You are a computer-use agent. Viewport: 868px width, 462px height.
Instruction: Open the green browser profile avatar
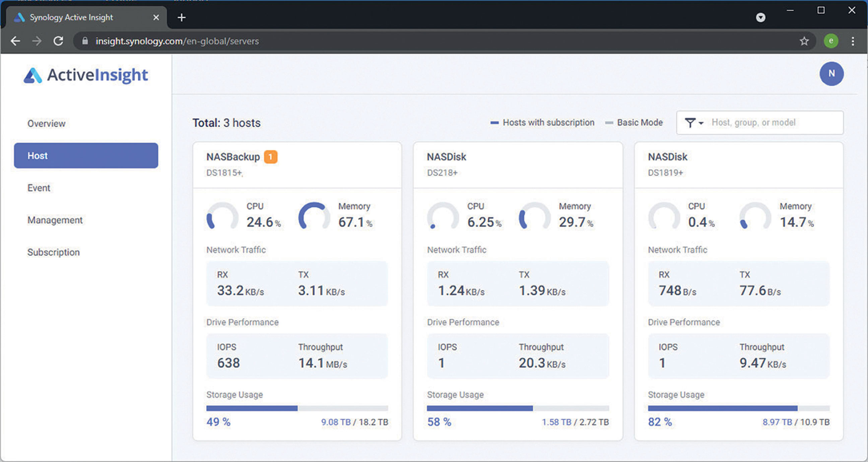tap(831, 41)
